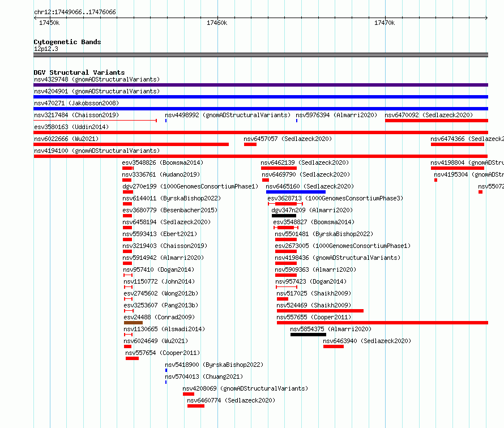Click nsv957423 Dogan2014 label
This screenshot has height=428, width=504.
[311, 281]
